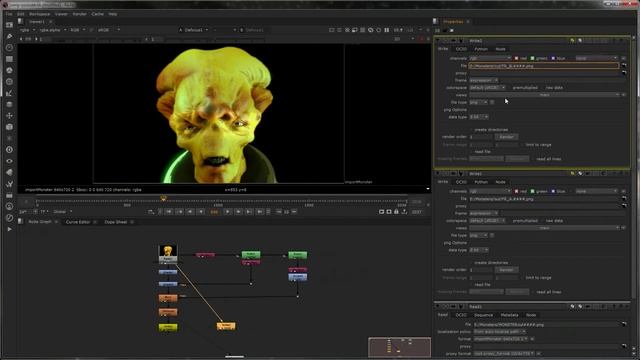640x360 pixels.
Task: Open the Filter nodes menu
Action: [9, 82]
